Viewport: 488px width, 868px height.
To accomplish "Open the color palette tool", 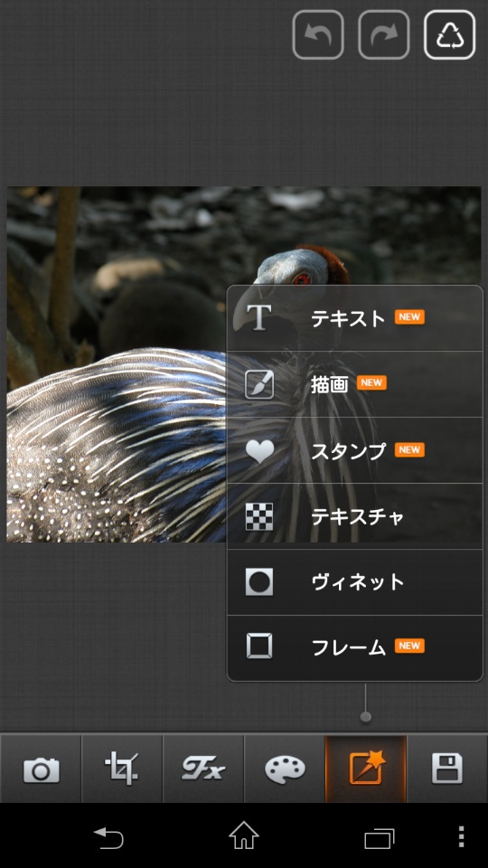I will pyautogui.click(x=285, y=769).
